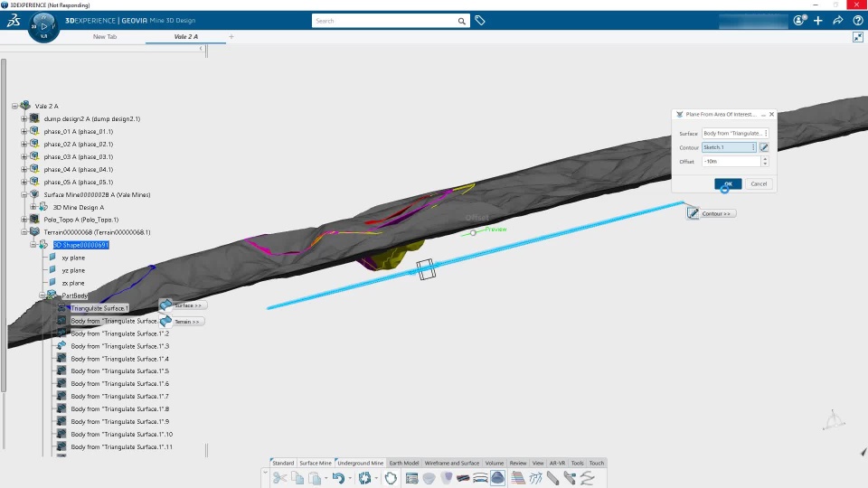Screen dimensions: 868x488
Task: Click the Contour sketch icon near blue line
Action: (x=693, y=213)
